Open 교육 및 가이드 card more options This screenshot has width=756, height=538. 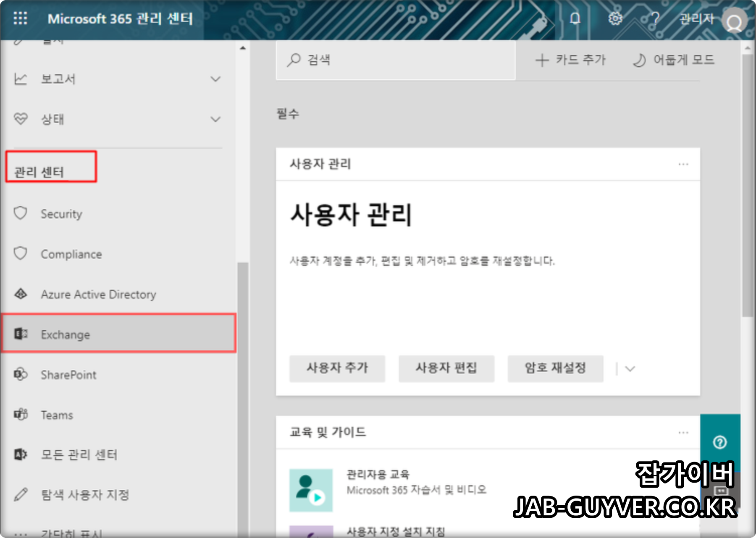tap(683, 432)
